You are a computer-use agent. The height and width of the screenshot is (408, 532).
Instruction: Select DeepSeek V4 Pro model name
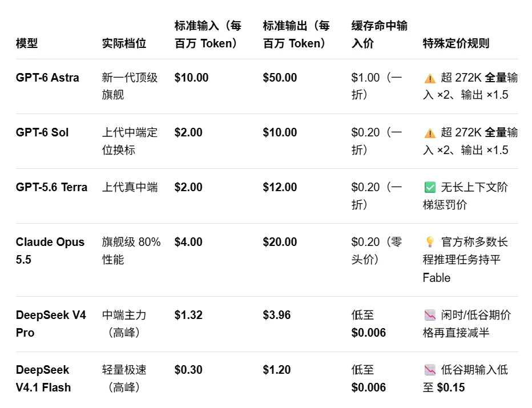click(x=51, y=324)
